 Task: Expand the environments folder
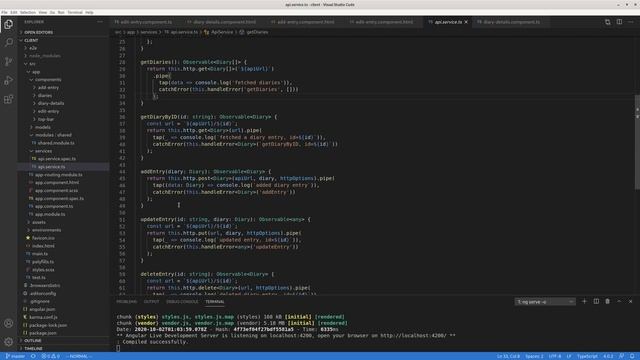(x=46, y=230)
